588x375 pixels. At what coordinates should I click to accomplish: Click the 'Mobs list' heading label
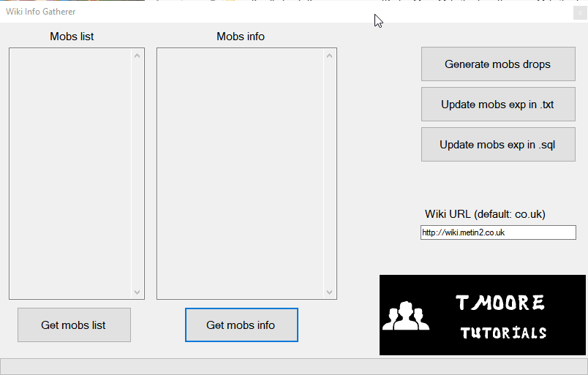72,37
